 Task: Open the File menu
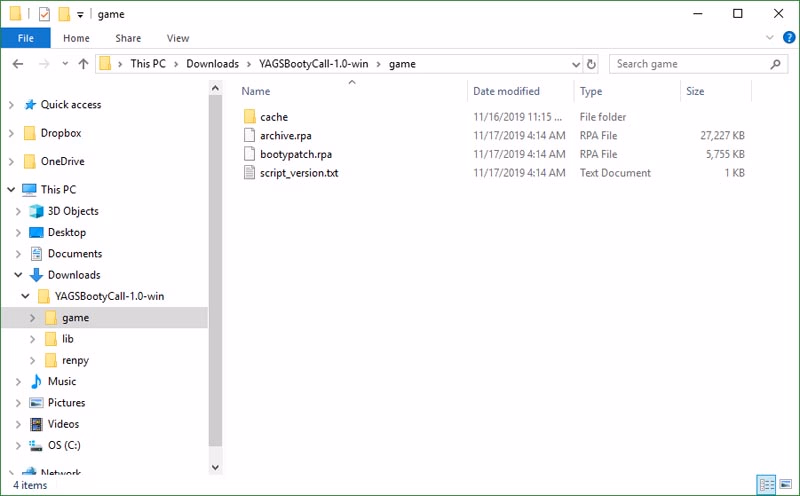[26, 38]
